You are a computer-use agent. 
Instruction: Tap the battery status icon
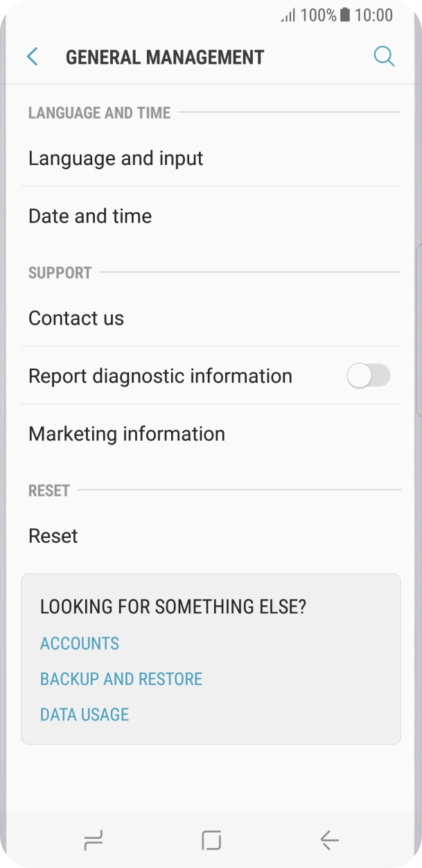345,15
